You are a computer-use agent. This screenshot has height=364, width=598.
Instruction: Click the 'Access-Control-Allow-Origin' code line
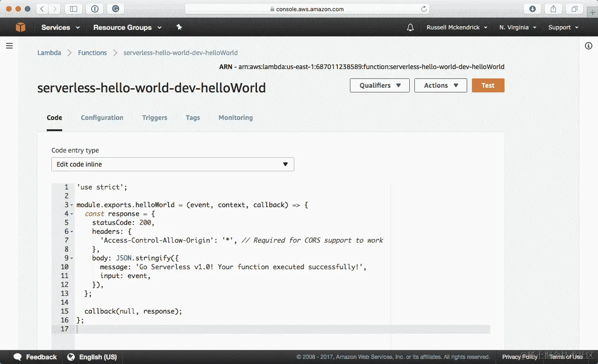click(242, 240)
